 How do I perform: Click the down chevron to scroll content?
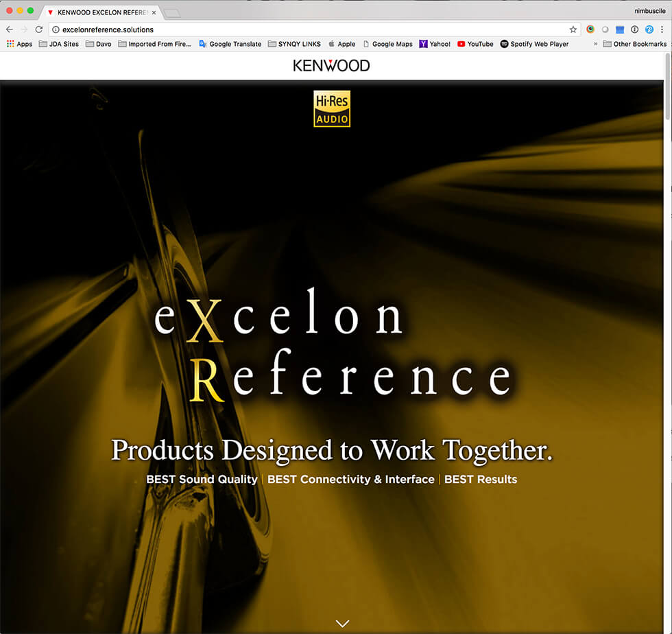tap(342, 623)
